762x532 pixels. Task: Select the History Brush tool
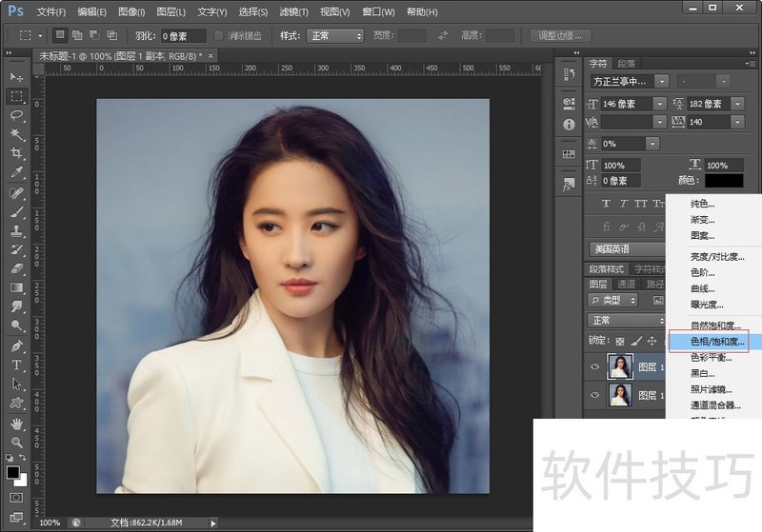[x=16, y=249]
